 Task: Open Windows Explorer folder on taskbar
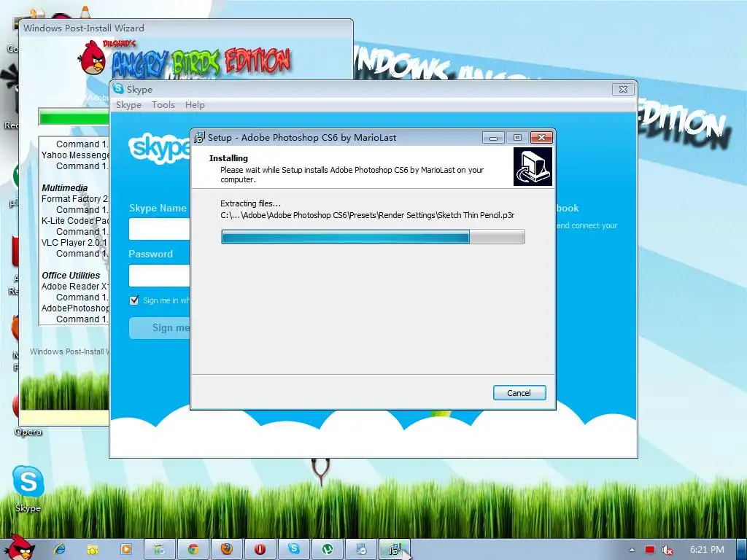click(x=93, y=549)
